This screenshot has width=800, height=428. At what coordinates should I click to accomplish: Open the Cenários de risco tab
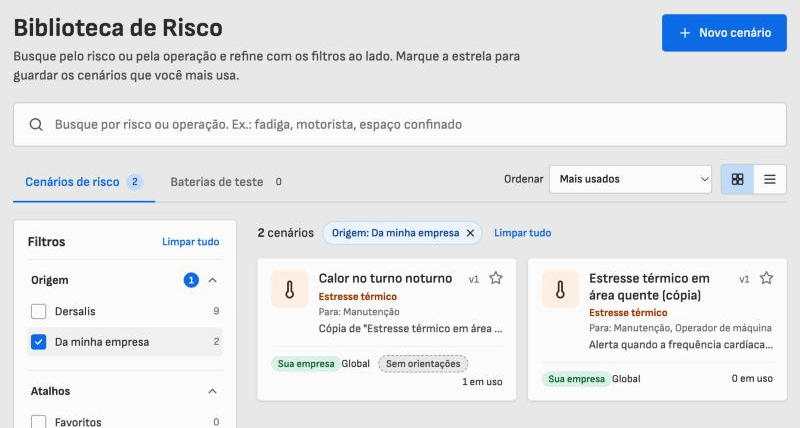84,182
